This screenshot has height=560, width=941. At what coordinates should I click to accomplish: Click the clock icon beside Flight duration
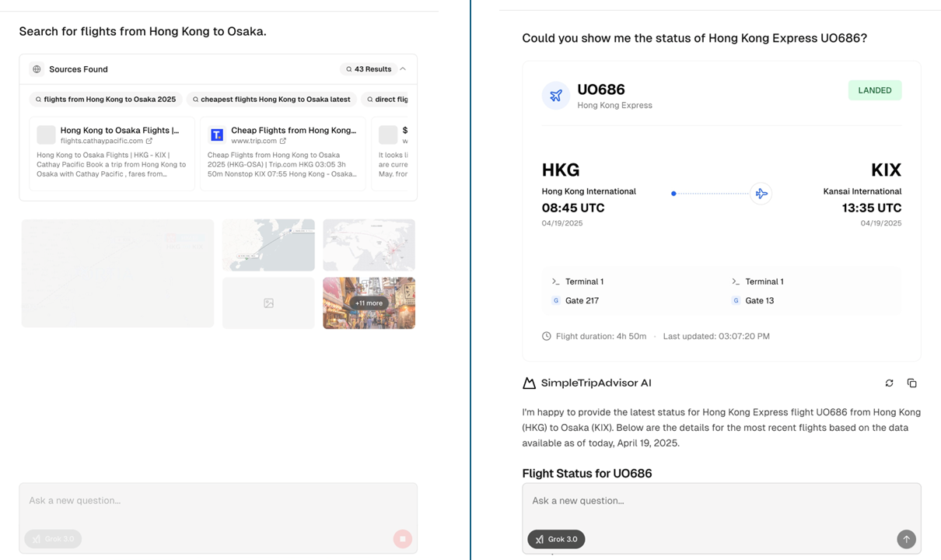pos(547,337)
